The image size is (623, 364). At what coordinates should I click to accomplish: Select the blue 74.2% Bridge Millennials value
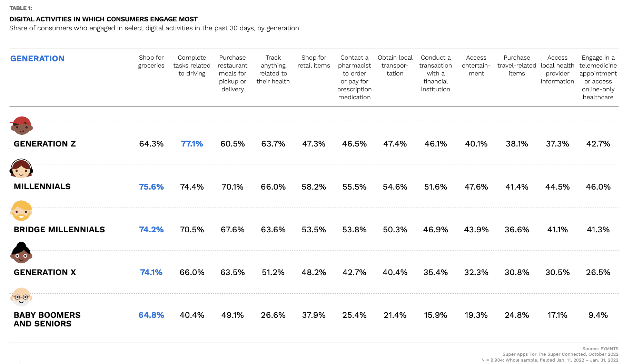(x=151, y=230)
